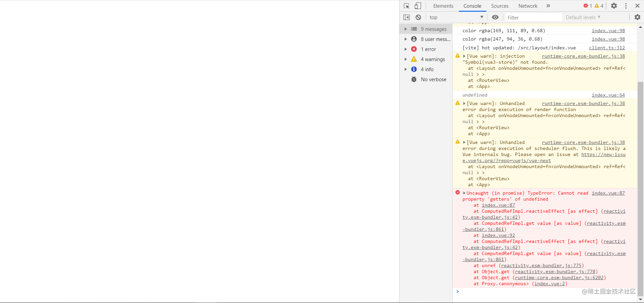
Task: Click the console vertical scrollbar thumb
Action: (640, 189)
